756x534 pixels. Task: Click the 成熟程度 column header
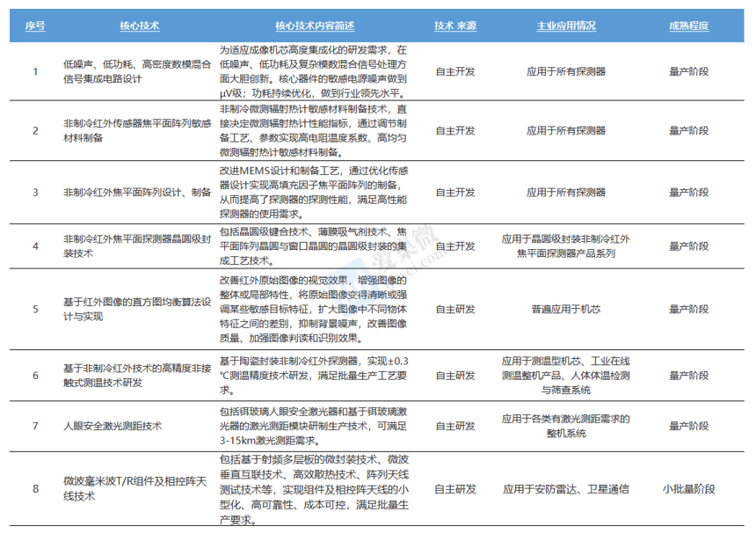(688, 26)
